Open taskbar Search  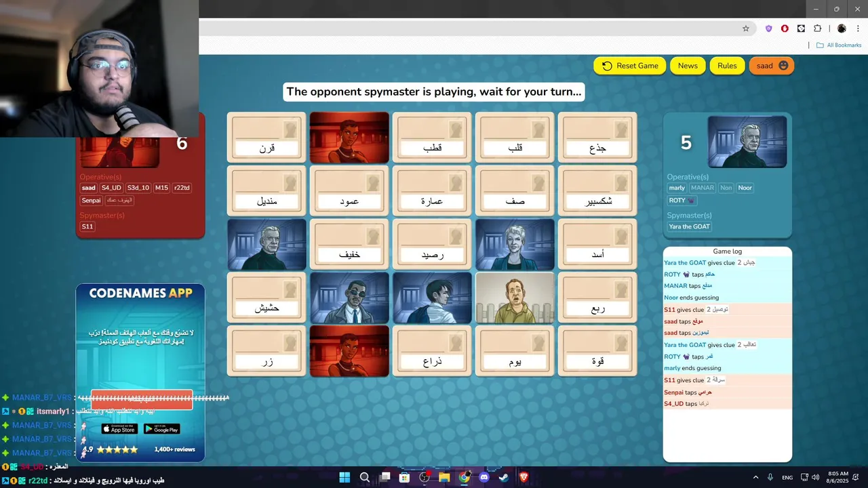click(x=364, y=477)
